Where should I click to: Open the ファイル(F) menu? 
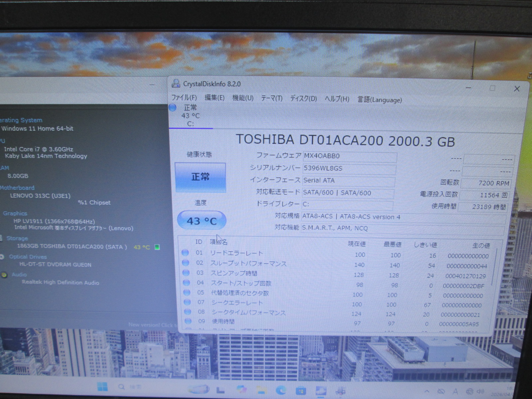[184, 97]
